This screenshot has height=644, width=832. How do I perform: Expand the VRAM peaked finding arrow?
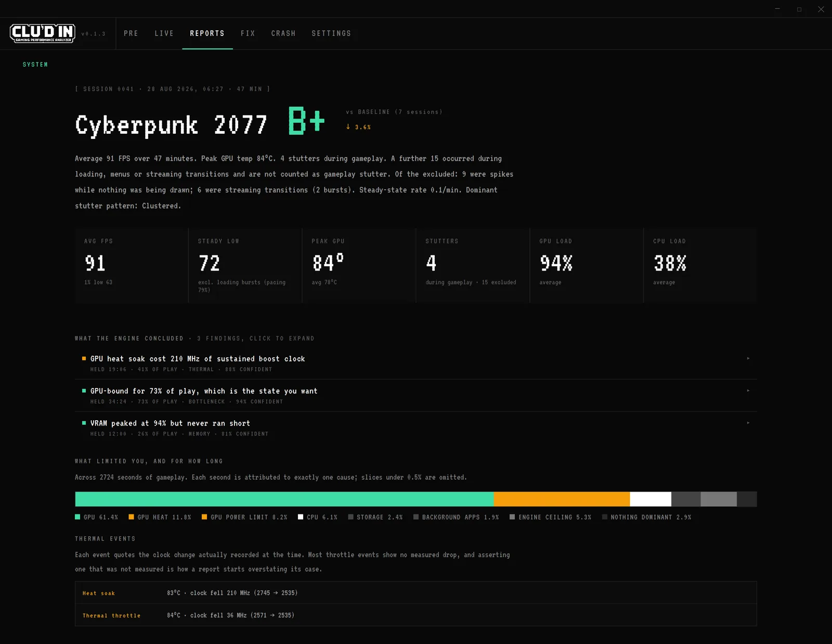[x=748, y=423]
